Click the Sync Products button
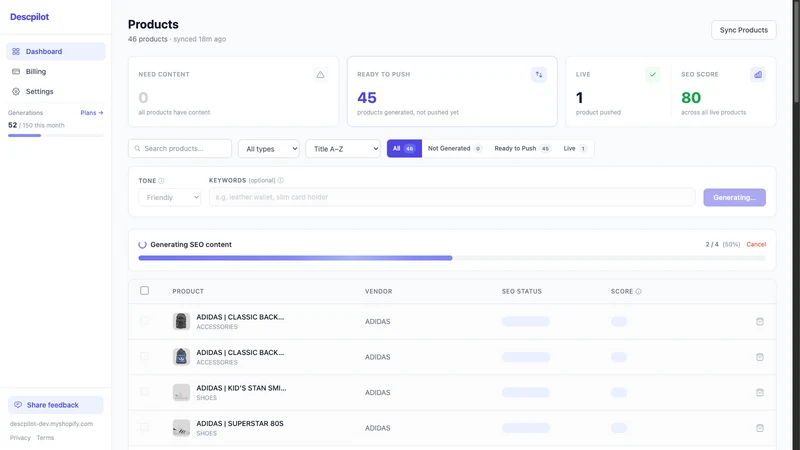Image resolution: width=800 pixels, height=450 pixels. 743,30
